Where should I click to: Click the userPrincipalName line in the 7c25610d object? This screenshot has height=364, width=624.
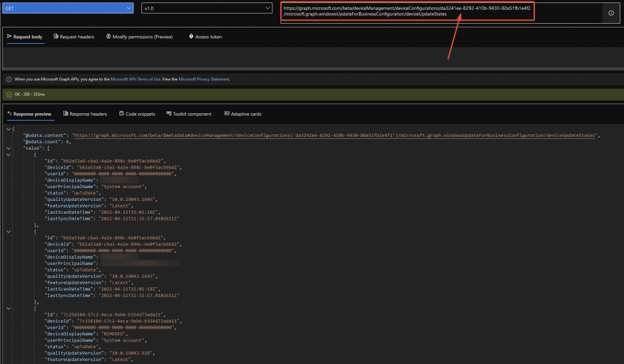click(96, 340)
